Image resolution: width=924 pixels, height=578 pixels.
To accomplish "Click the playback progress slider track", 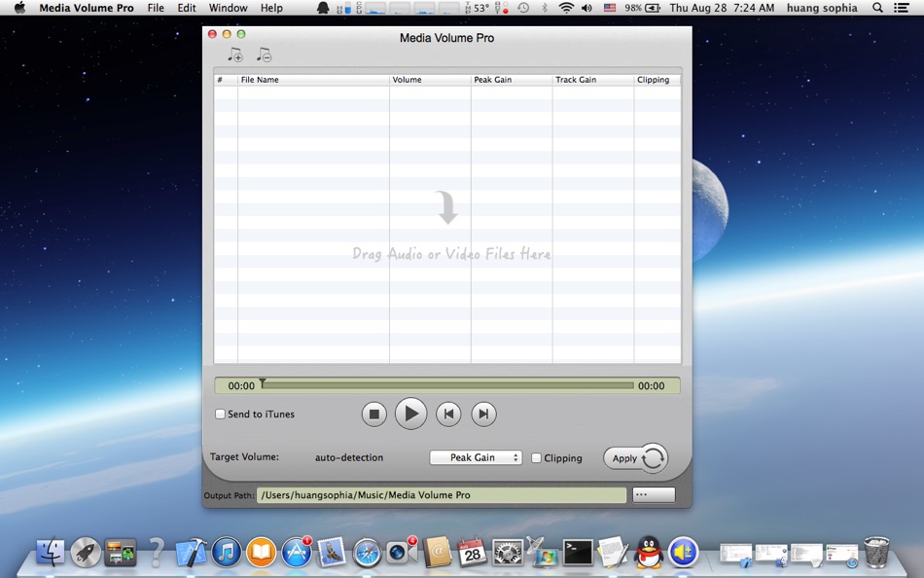I will pos(447,385).
